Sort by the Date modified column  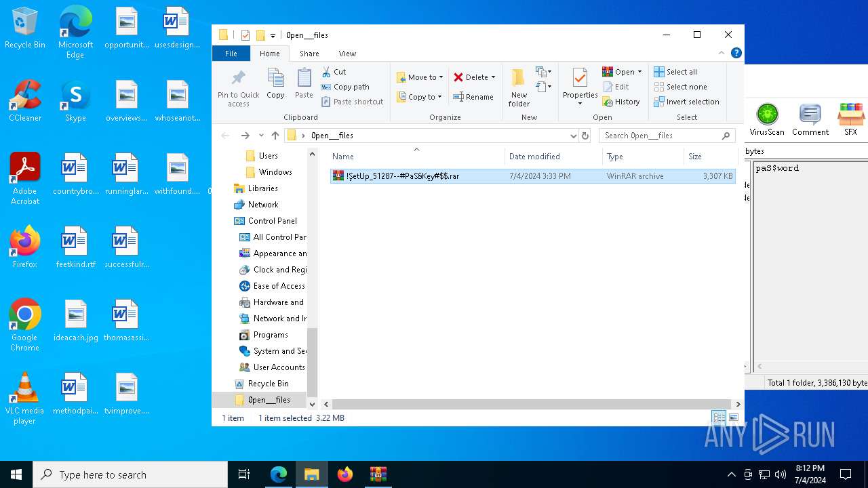point(553,156)
